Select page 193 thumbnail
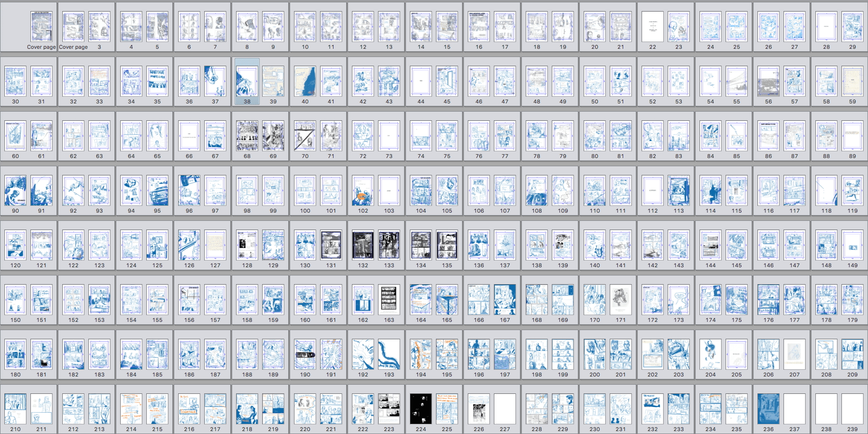868x434 pixels. [389, 354]
